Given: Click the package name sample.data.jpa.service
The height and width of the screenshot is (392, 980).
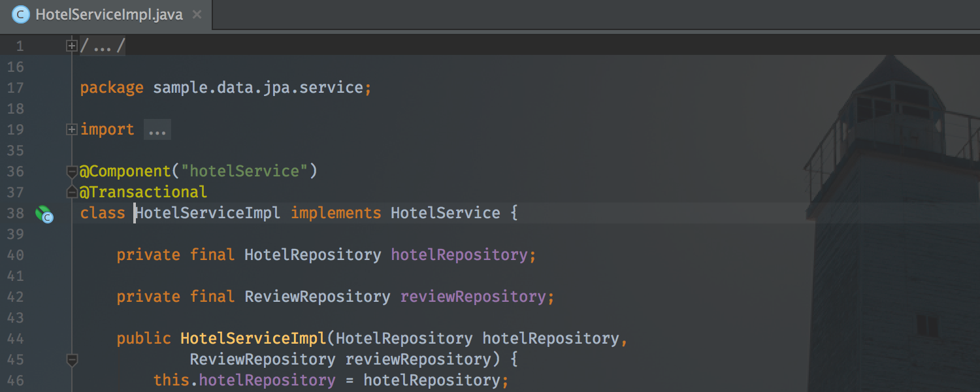Looking at the screenshot, I should [258, 88].
